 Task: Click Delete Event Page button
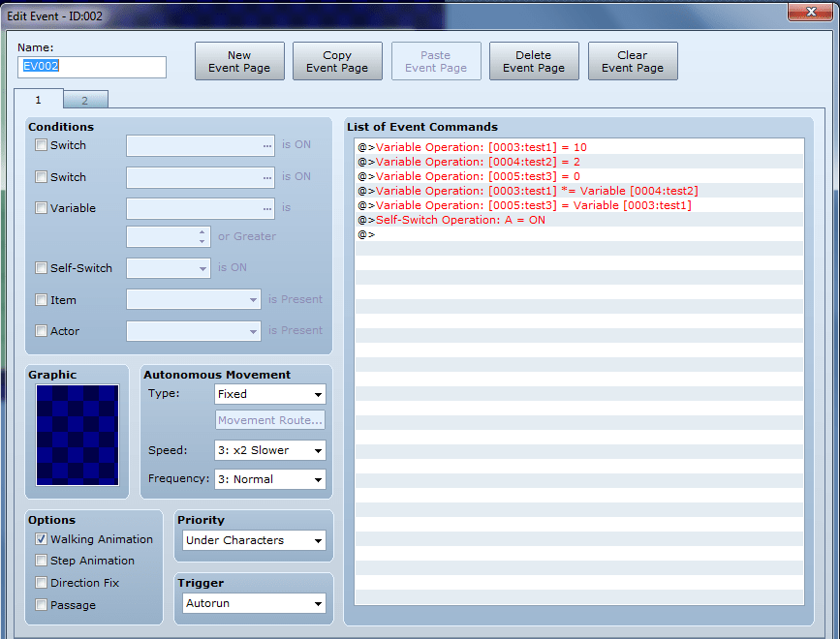(534, 61)
